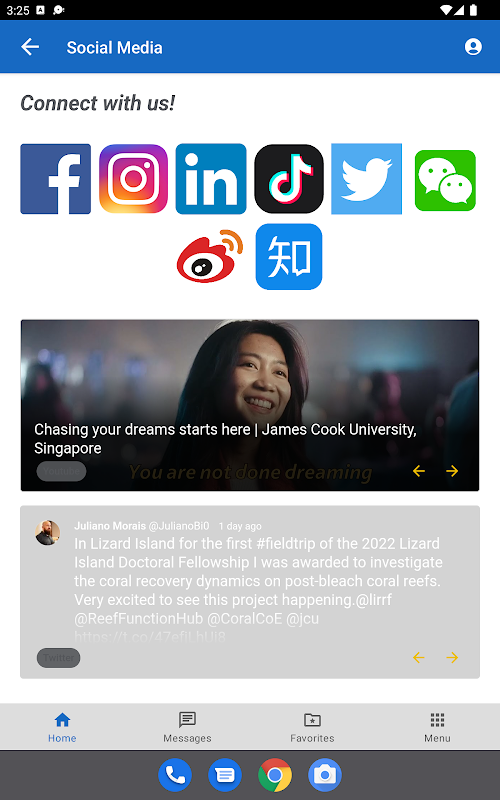Select the Home tab
This screenshot has width=500, height=800.
(x=62, y=727)
